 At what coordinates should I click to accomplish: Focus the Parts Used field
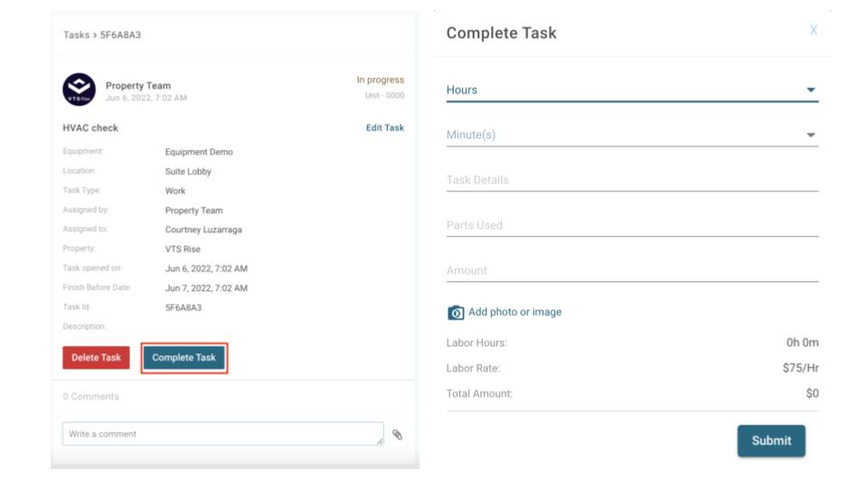[x=631, y=225]
